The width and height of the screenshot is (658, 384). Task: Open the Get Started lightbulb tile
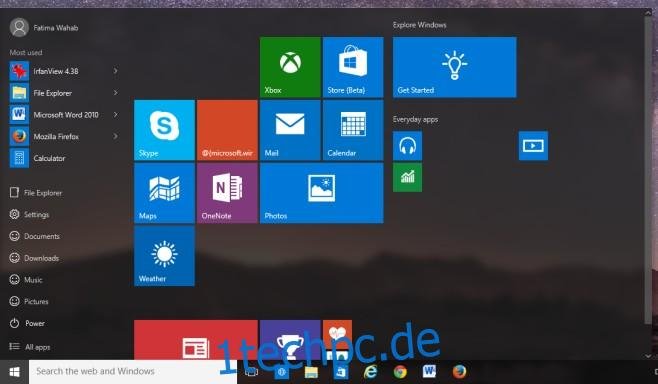(454, 67)
